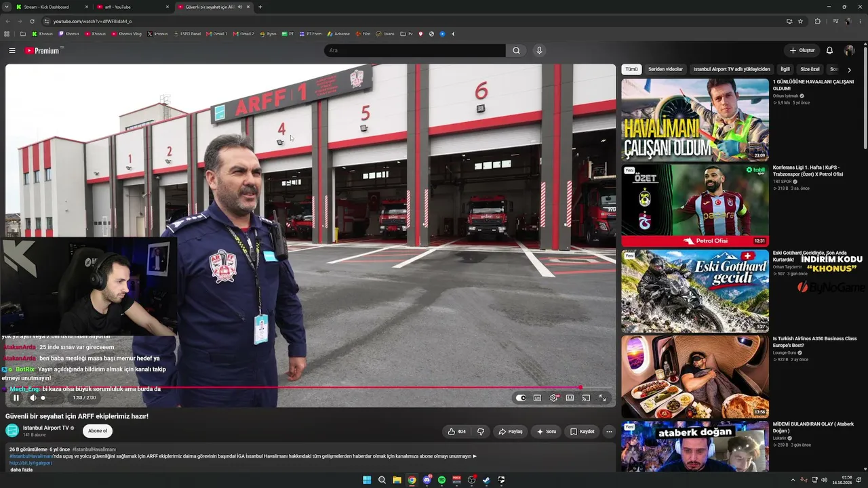868x488 pixels.
Task: Open the 'Havalimanı Çalışanı Oldum' video thumbnail
Action: click(x=695, y=120)
